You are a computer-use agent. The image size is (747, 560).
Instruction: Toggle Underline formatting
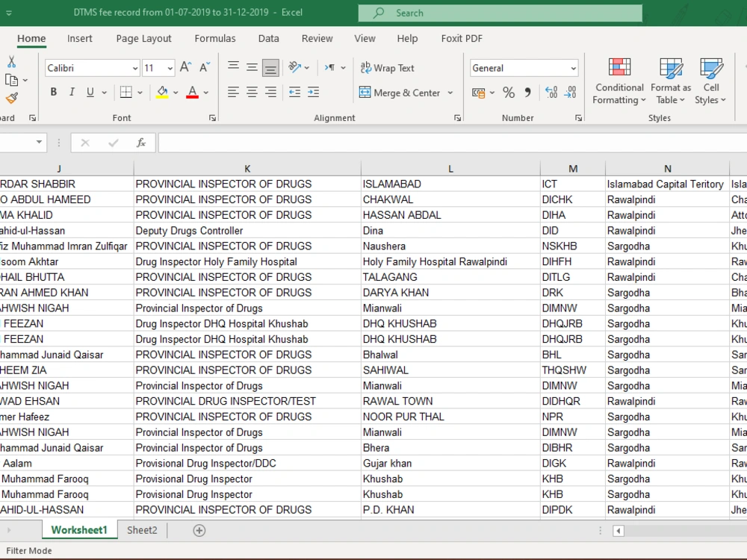(90, 92)
